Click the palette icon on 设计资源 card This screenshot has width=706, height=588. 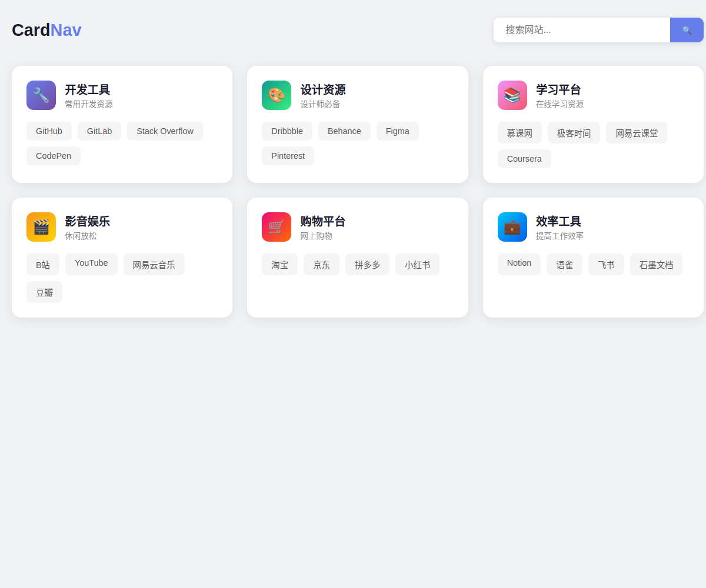[x=277, y=95]
